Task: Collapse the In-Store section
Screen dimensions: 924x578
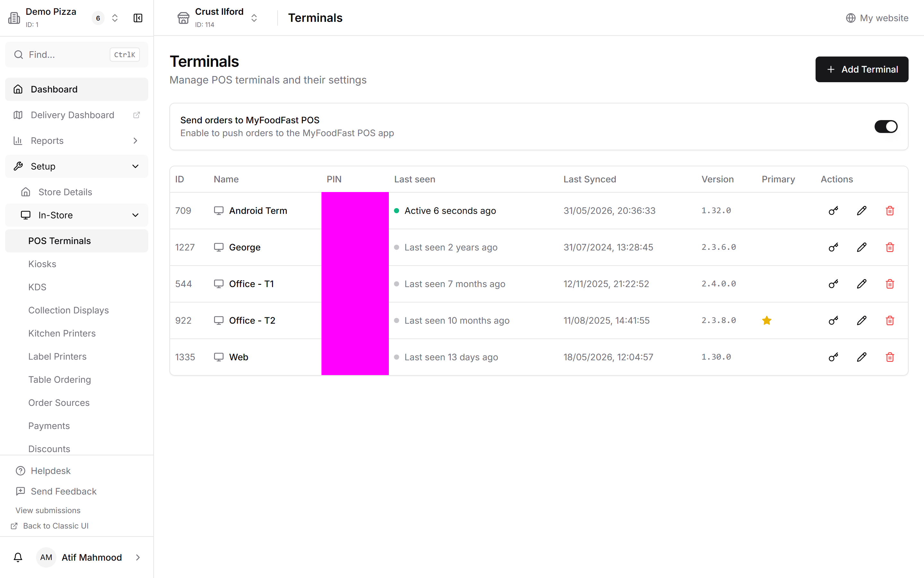Action: pos(77,215)
